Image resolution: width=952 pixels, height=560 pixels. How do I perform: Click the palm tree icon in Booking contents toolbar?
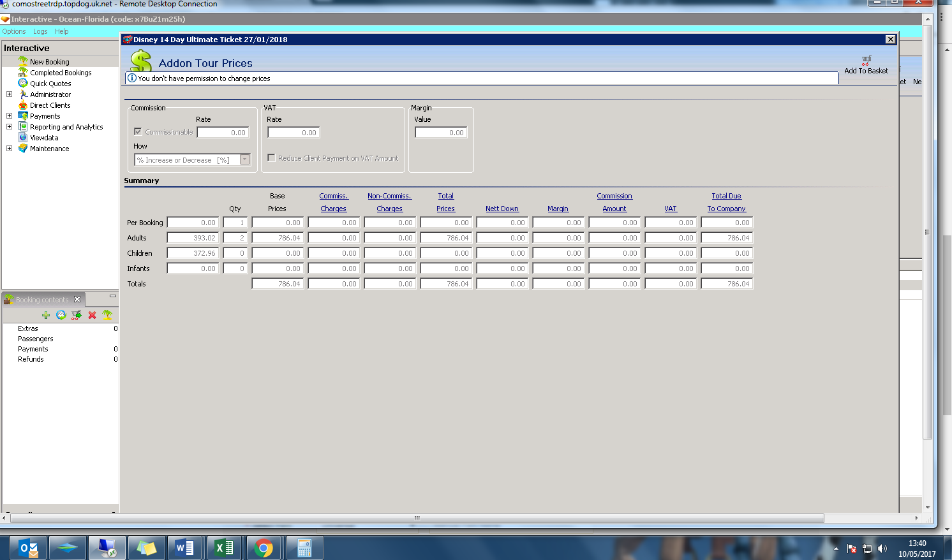click(107, 315)
